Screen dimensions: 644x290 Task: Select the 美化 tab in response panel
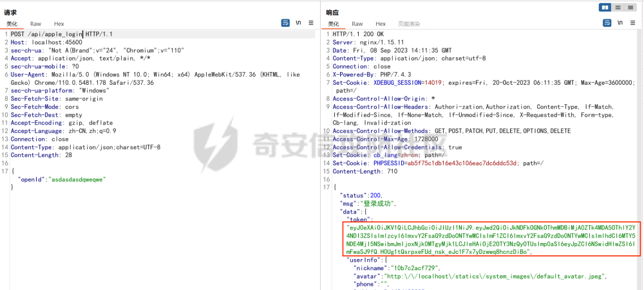tap(334, 24)
